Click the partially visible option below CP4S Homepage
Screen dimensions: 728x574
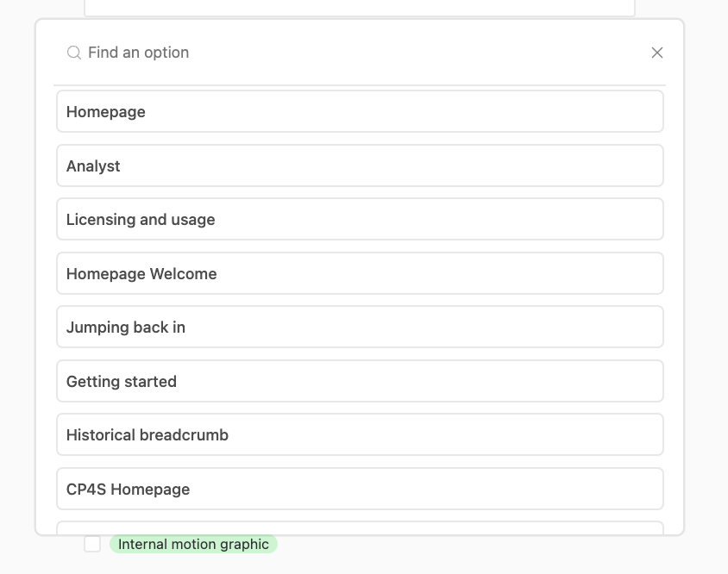pos(360,528)
